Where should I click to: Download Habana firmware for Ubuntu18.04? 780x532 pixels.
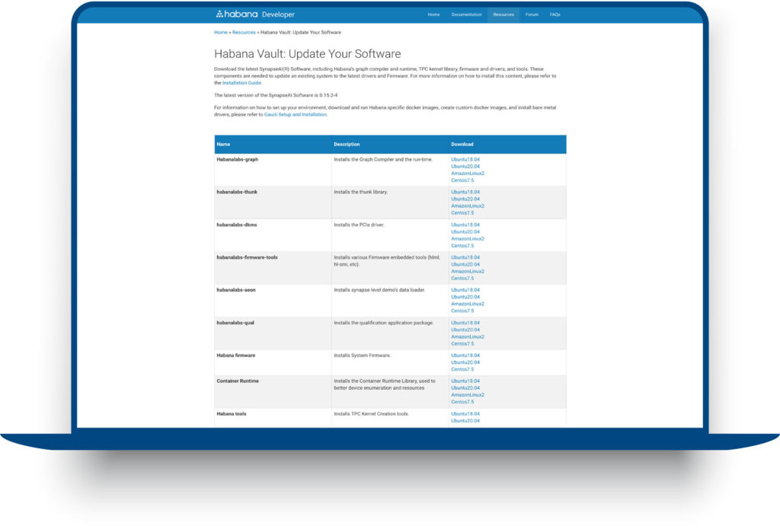coord(465,355)
